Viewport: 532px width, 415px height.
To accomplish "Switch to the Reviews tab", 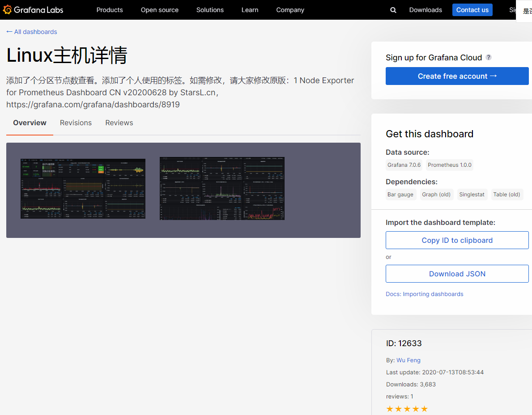I will click(119, 123).
